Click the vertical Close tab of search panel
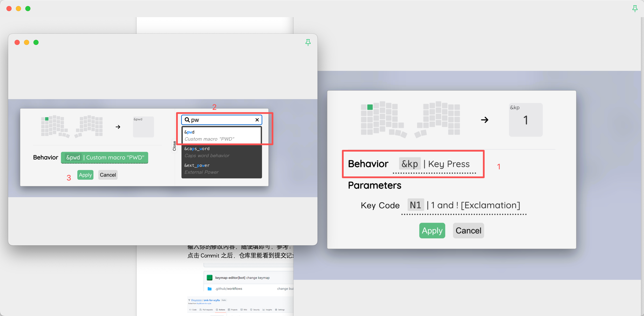644x316 pixels. [174, 146]
